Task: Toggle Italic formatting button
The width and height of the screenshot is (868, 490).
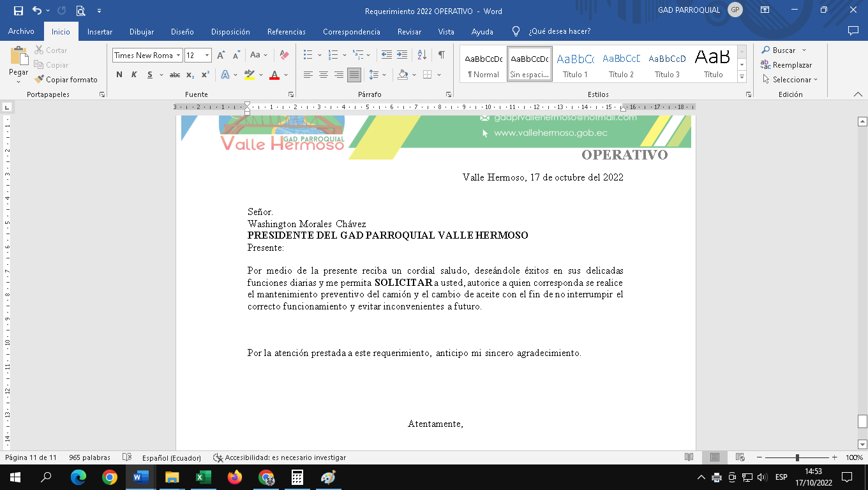Action: tap(134, 75)
